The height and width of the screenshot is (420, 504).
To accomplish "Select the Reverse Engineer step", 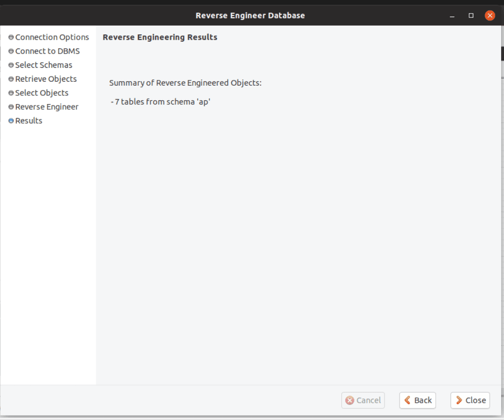I will (x=47, y=107).
